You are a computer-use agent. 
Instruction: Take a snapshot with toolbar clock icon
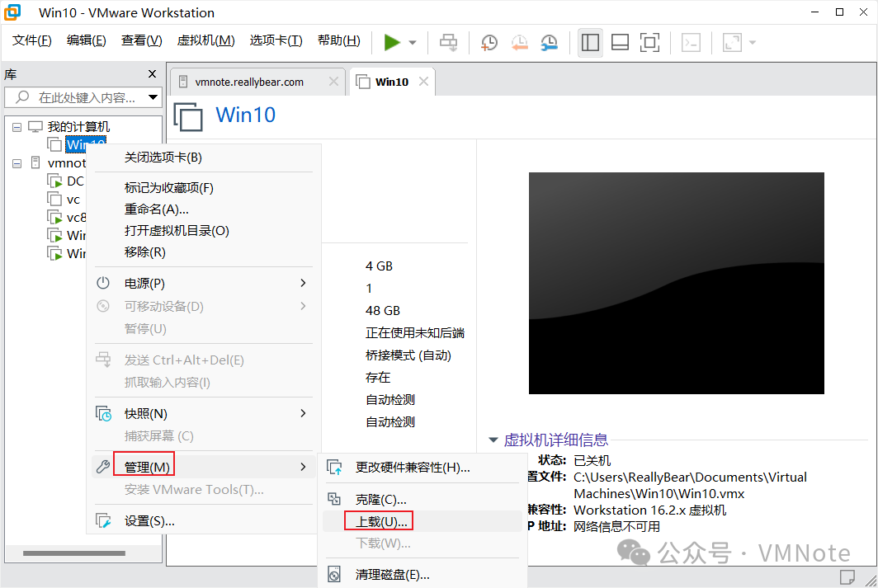coord(489,43)
